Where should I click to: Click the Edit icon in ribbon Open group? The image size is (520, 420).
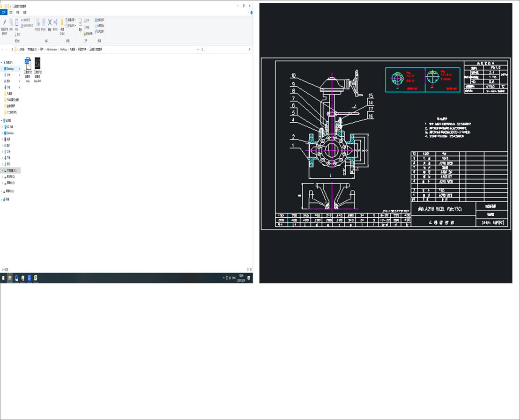[87, 27]
